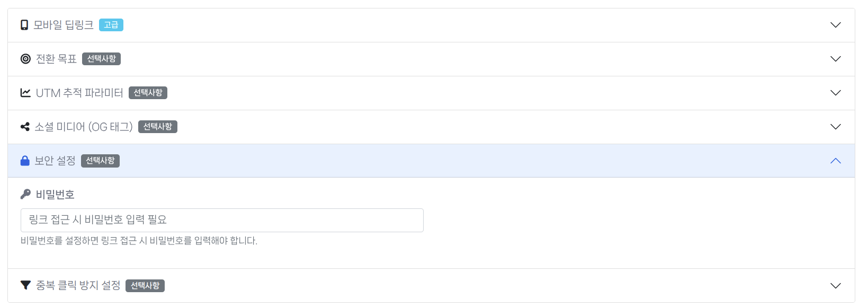Click the key icon beside 비밀번호
Screen dimensions: 868x307
(25, 195)
